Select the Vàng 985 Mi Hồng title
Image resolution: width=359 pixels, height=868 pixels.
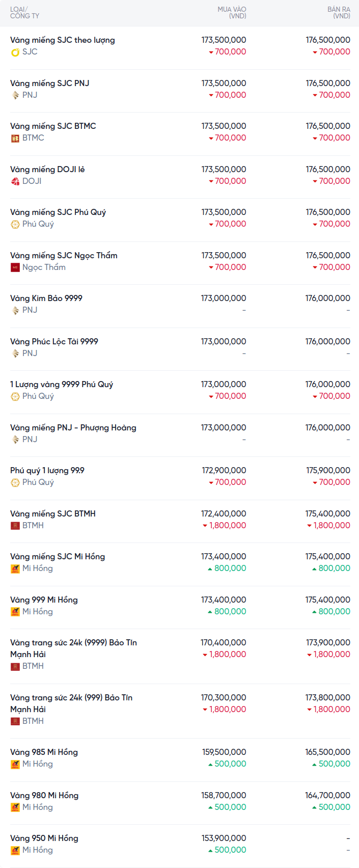click(44, 752)
